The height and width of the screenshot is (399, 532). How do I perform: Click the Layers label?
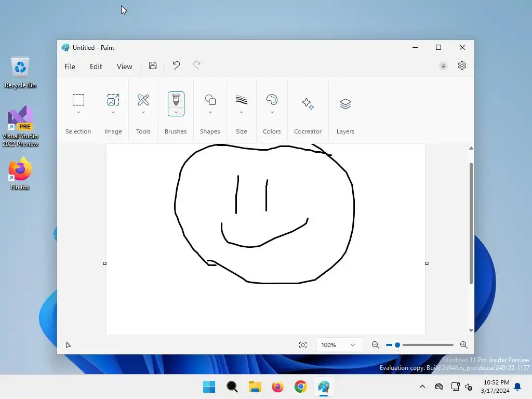pyautogui.click(x=345, y=131)
